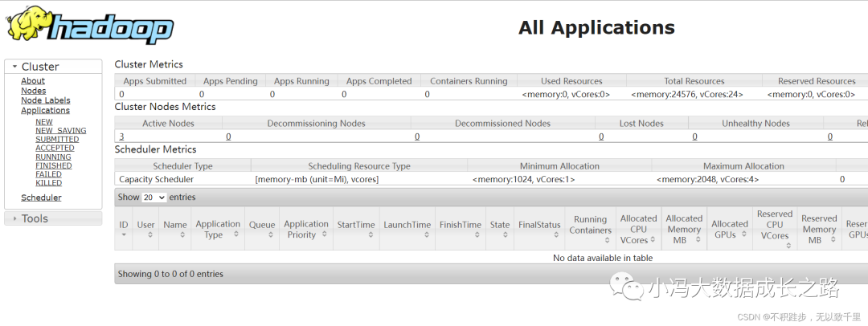Viewport: 868px width, 326px height.
Task: Sort table by User column
Action: (145, 229)
